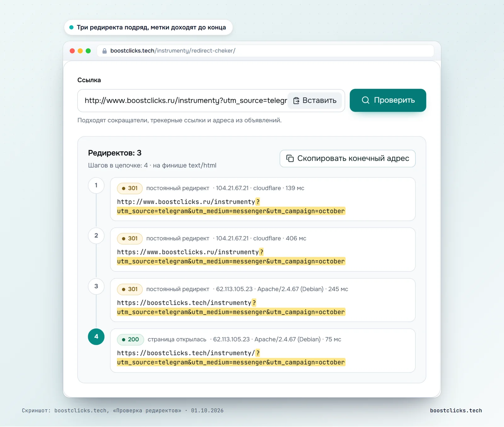Viewport: 504px width, 427px height.
Task: Click the 301 badge with 406 мс
Action: 130,239
